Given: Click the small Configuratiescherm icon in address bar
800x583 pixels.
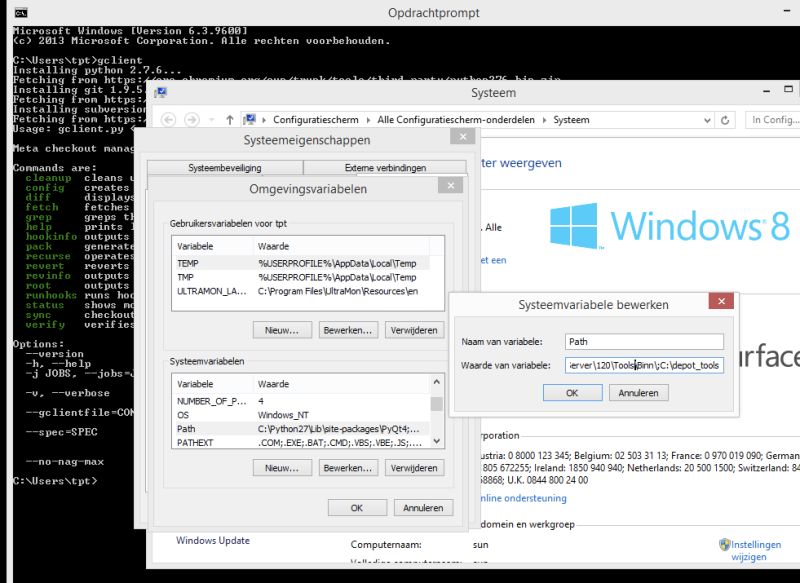Looking at the screenshot, I should point(249,119).
